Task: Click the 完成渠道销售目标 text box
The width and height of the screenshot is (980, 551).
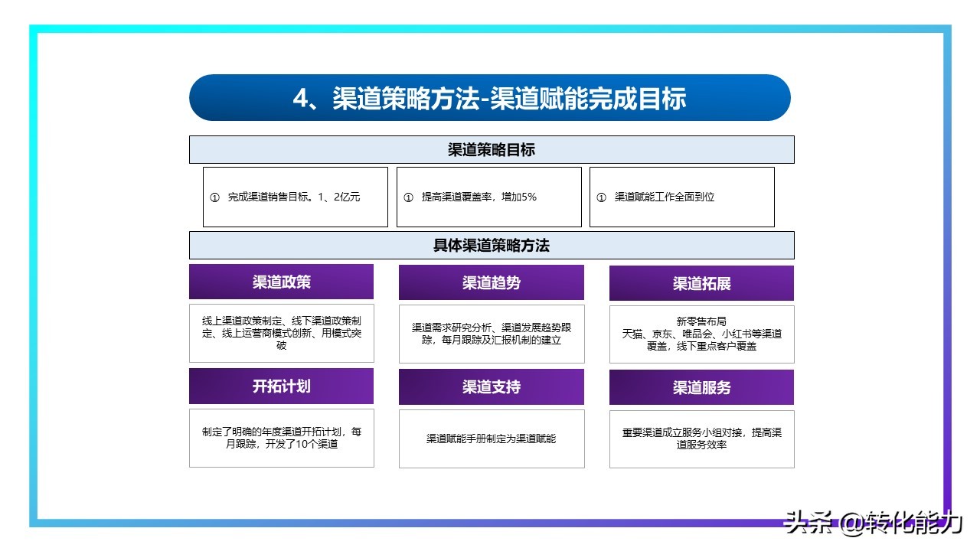Action: pyautogui.click(x=295, y=197)
